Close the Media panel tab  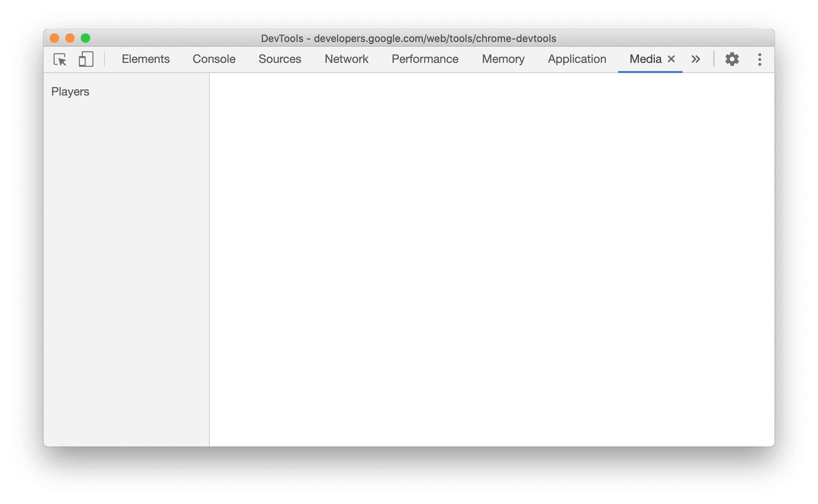click(672, 58)
